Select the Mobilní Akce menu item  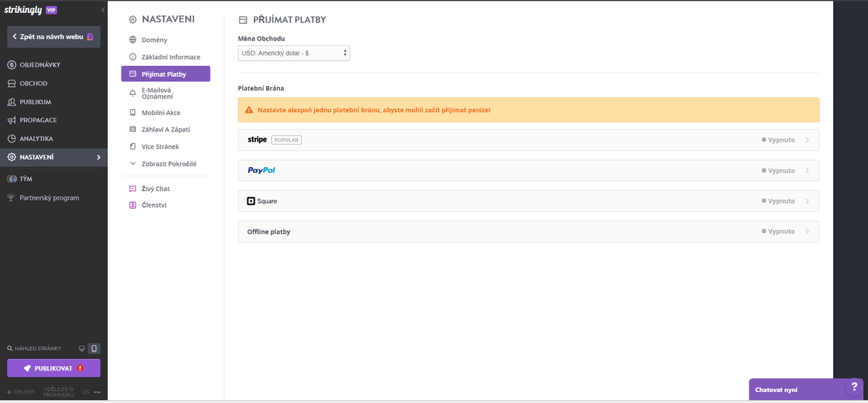(x=161, y=113)
